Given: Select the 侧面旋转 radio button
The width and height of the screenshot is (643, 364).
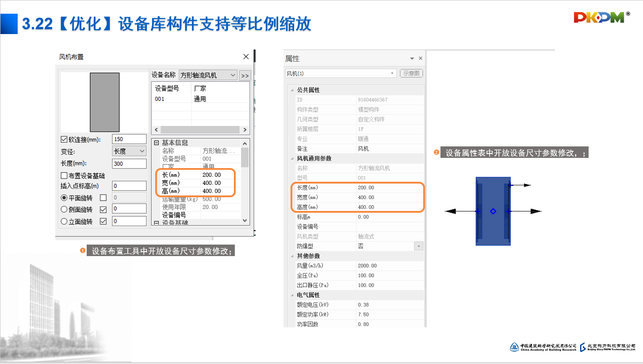Looking at the screenshot, I should [x=64, y=210].
